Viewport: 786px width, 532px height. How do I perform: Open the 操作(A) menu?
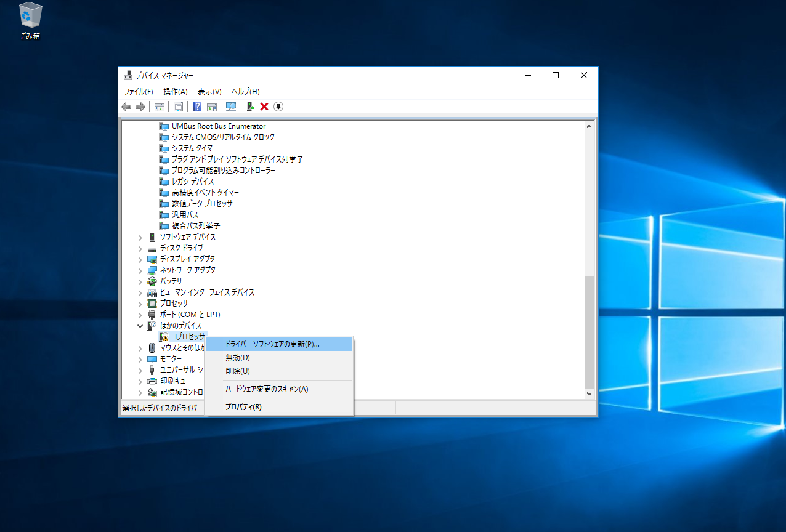click(175, 91)
